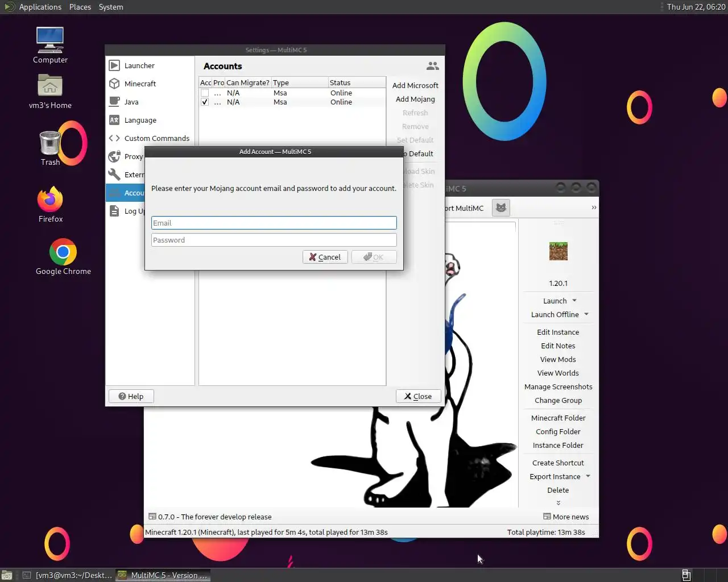Click the Google Chrome desktop icon

pyautogui.click(x=63, y=257)
